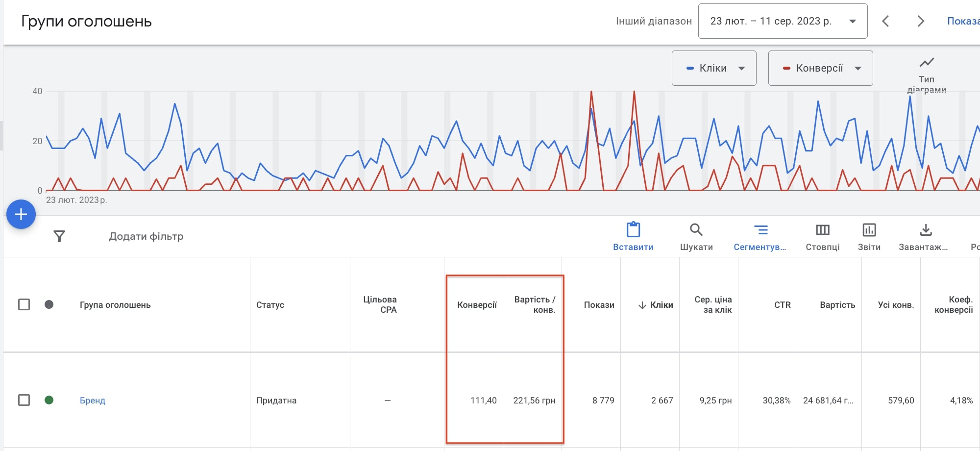Go to previous date range arrow
This screenshot has height=451, width=980.
point(885,21)
